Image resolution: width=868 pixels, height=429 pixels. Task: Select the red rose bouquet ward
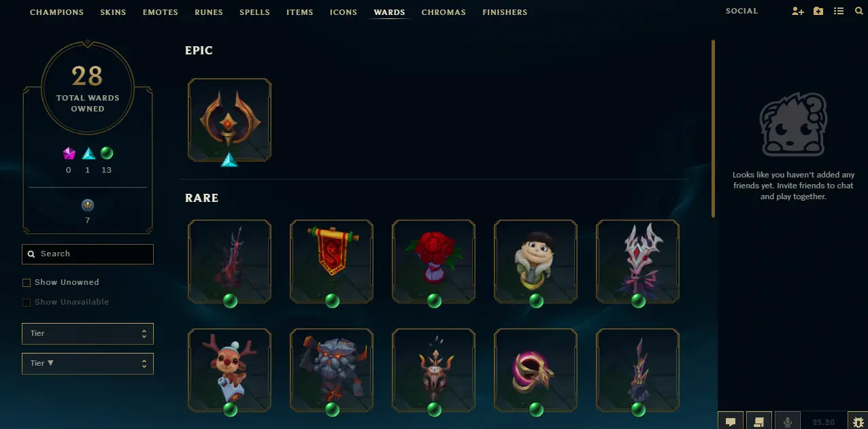[x=434, y=261]
